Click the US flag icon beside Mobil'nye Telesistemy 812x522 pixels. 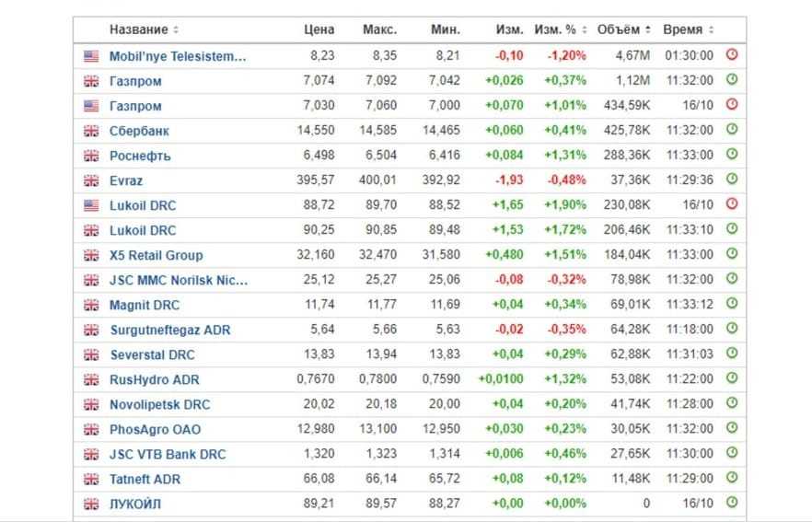(x=91, y=56)
